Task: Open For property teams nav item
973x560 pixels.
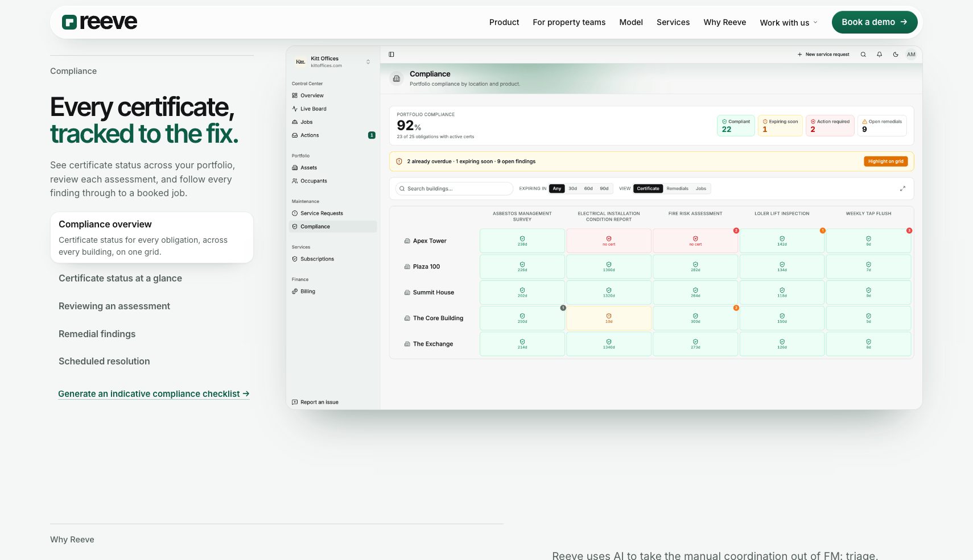Action: [569, 22]
